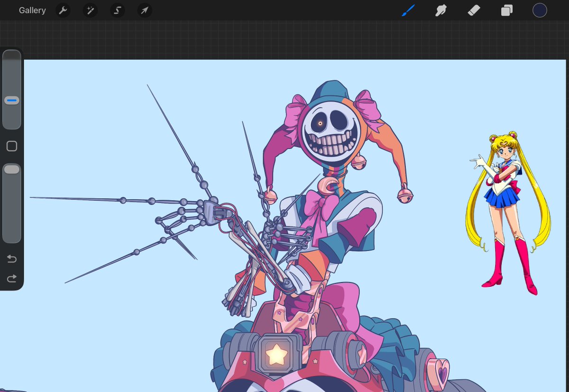Adjust the brush opacity slider handle
Screen dimensions: 569x392
[12, 169]
